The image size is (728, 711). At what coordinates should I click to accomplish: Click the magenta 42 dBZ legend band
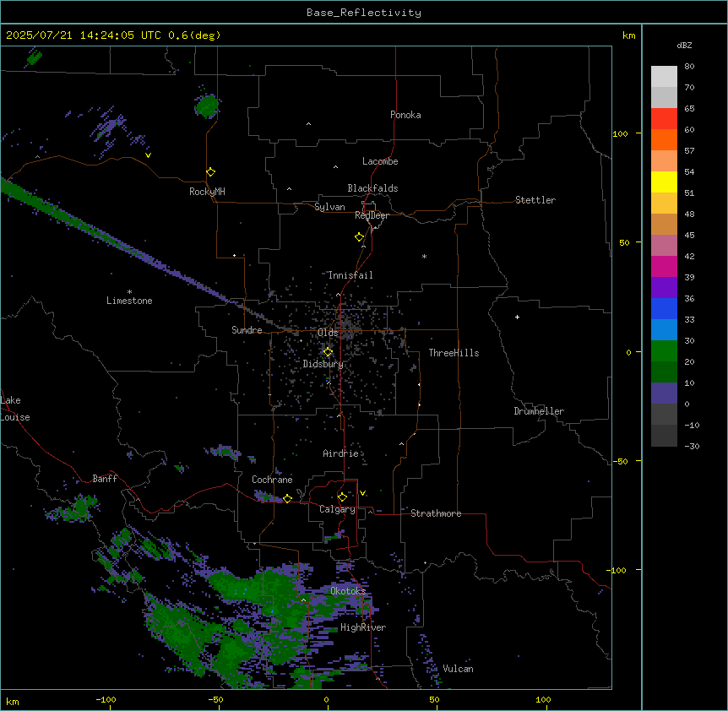[x=664, y=266]
